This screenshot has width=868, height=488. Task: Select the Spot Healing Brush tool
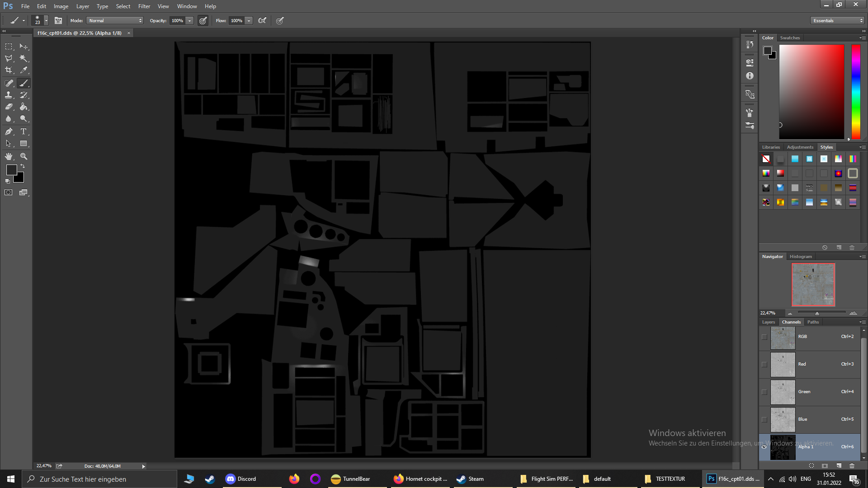coord(9,83)
